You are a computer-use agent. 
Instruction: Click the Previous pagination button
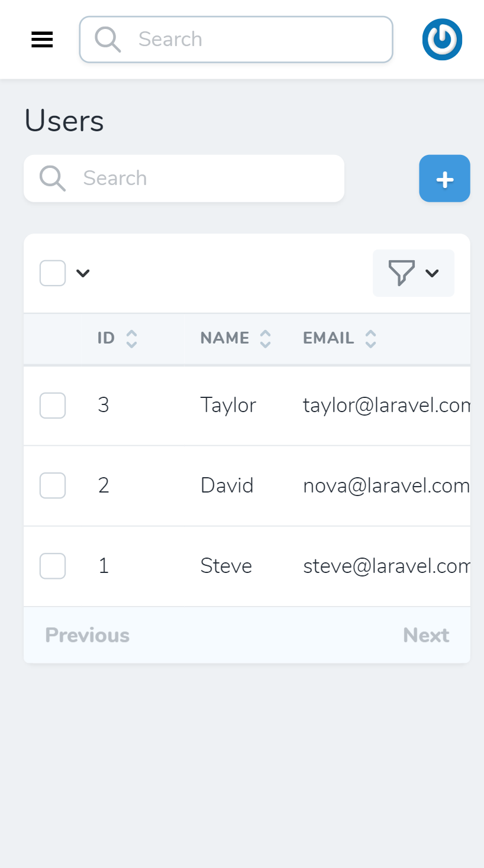(x=87, y=634)
